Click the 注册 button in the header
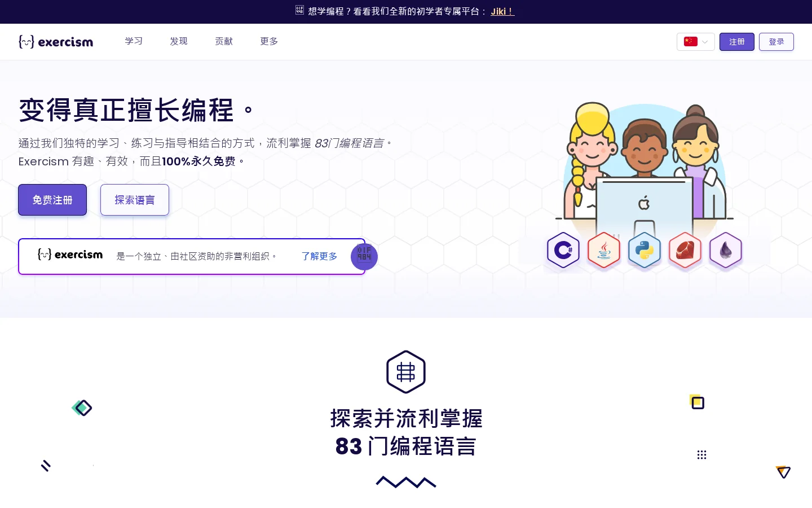812x508 pixels. coord(736,42)
